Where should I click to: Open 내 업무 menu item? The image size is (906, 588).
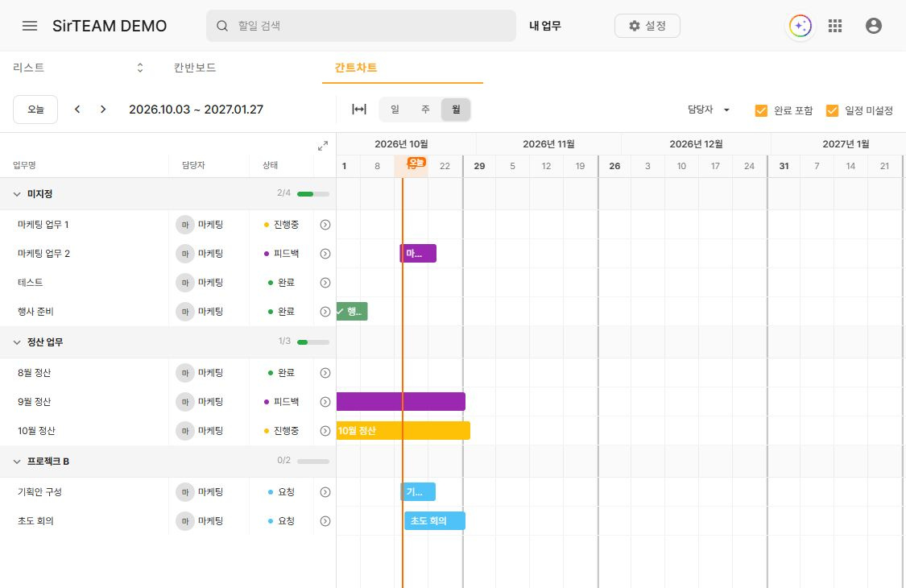click(545, 26)
